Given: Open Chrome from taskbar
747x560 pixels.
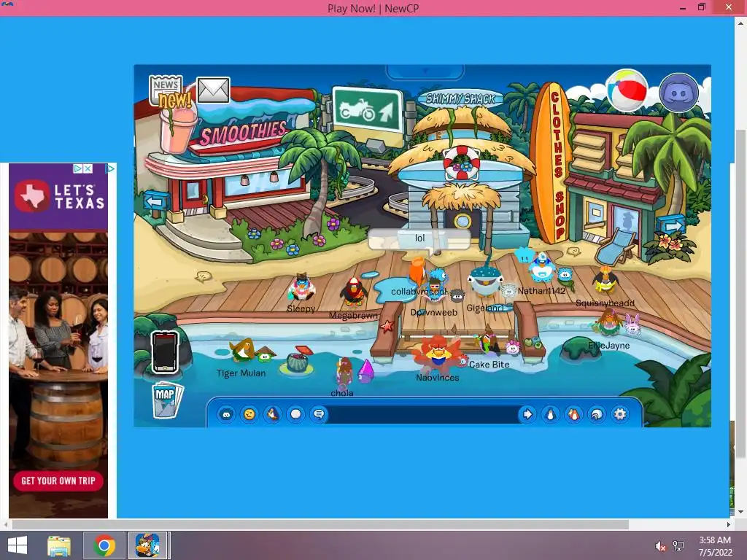Looking at the screenshot, I should (104, 545).
